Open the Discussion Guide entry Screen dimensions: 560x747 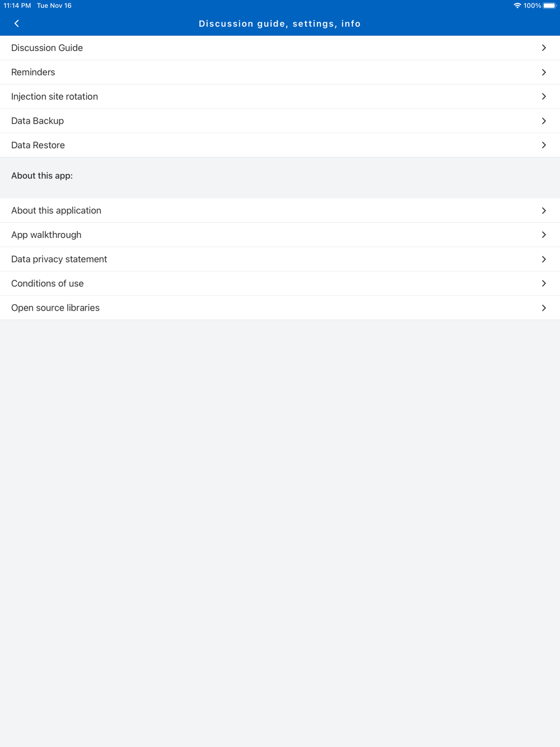point(280,48)
